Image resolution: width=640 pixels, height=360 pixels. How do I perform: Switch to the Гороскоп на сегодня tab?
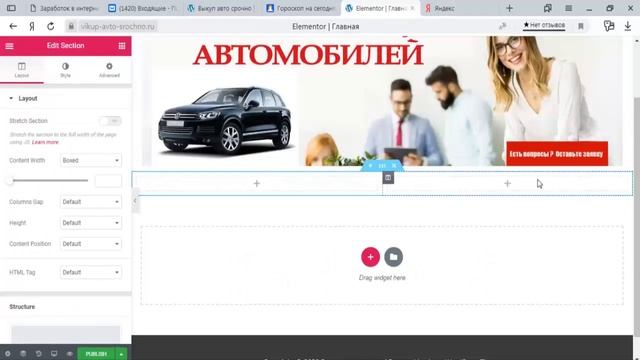(x=300, y=8)
